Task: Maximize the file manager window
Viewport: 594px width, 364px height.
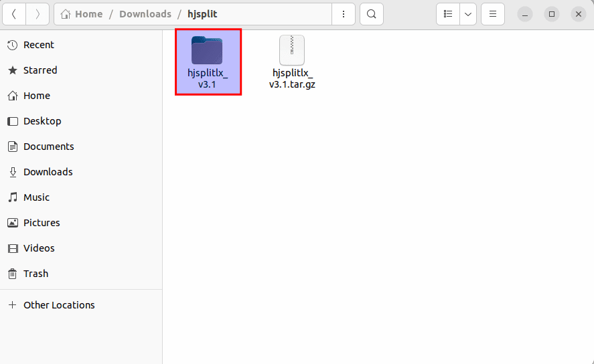Action: 552,14
